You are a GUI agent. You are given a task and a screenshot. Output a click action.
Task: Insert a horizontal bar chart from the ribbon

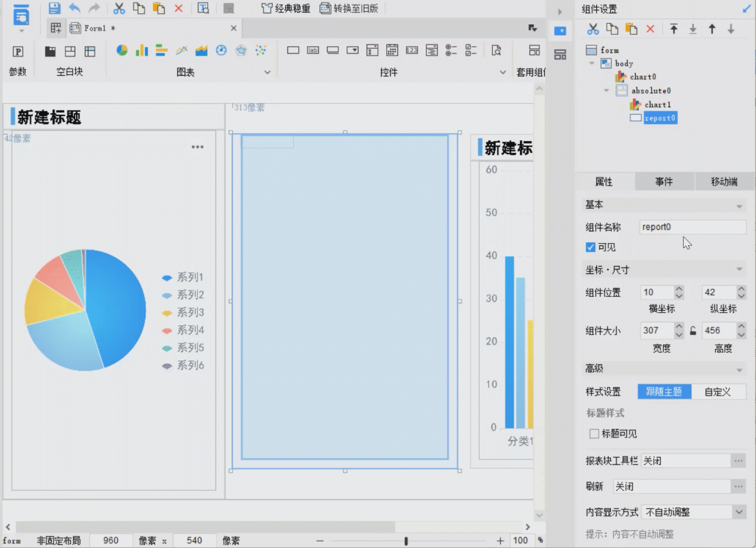pos(162,50)
